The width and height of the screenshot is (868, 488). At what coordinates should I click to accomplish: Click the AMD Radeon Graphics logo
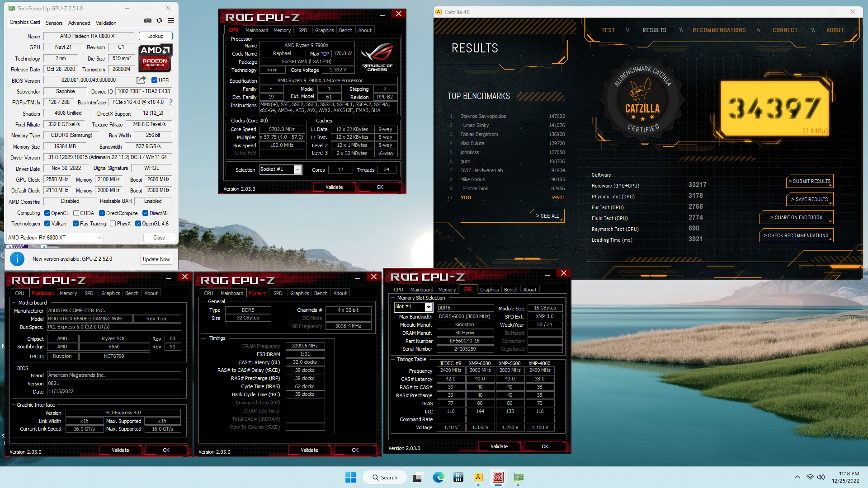(155, 58)
